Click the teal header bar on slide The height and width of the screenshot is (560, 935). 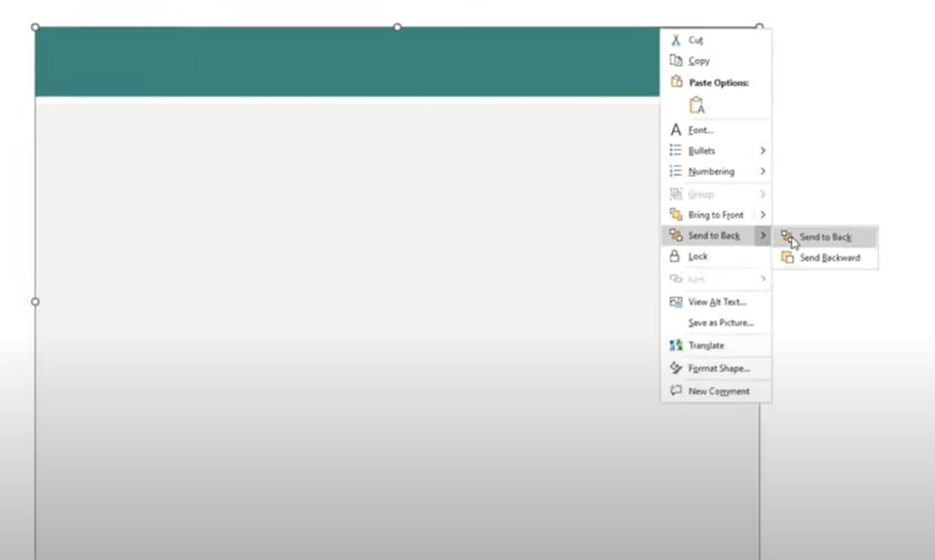point(340,63)
